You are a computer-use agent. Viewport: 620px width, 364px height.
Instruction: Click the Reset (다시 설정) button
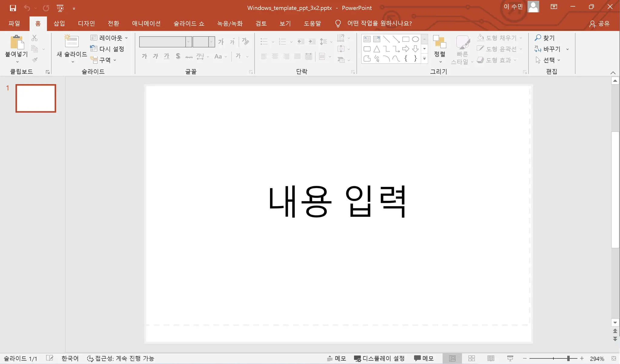coord(107,49)
